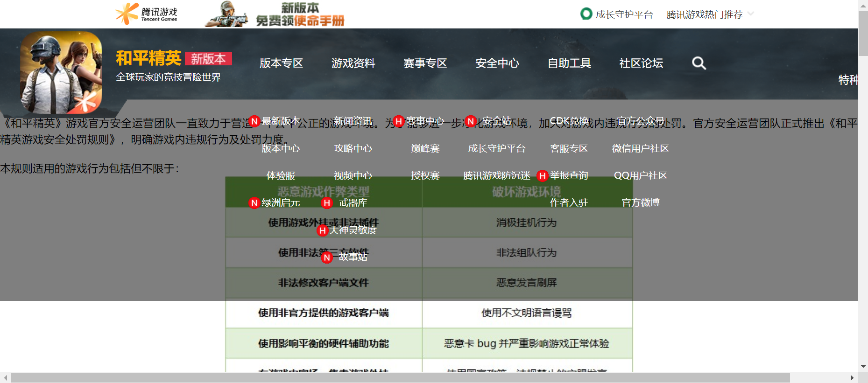Click the search magnifier icon
This screenshot has width=868, height=383.
coord(699,63)
